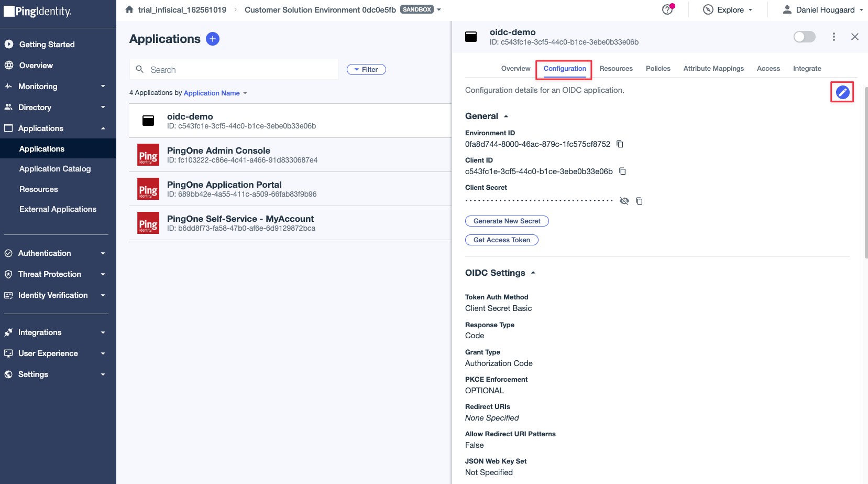Edit configuration with pencil icon
868x484 pixels.
pyautogui.click(x=842, y=92)
